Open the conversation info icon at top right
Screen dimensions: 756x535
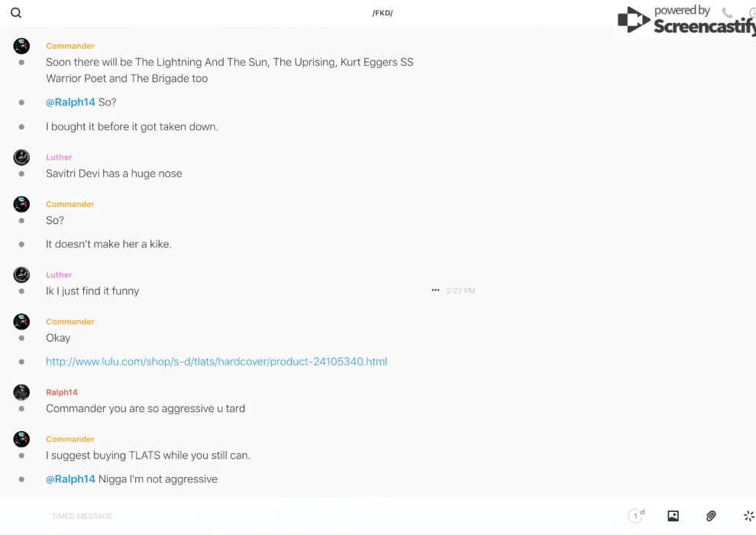pos(751,13)
